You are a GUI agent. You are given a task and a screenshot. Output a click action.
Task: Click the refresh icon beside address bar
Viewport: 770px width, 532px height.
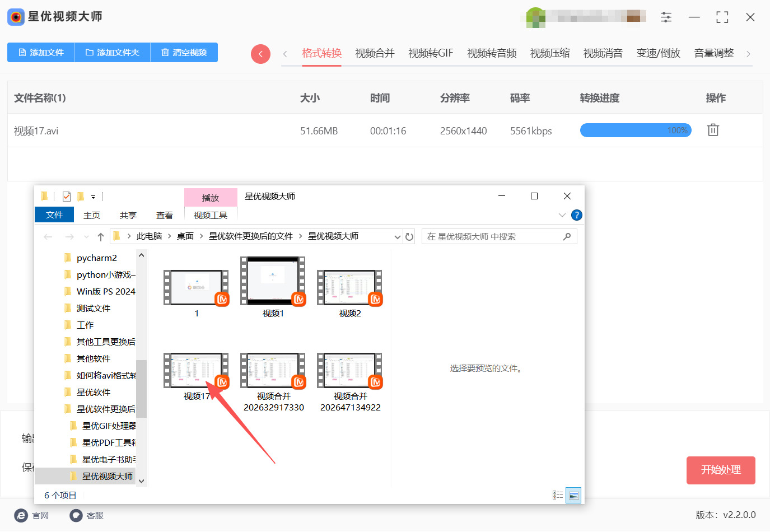click(x=409, y=237)
